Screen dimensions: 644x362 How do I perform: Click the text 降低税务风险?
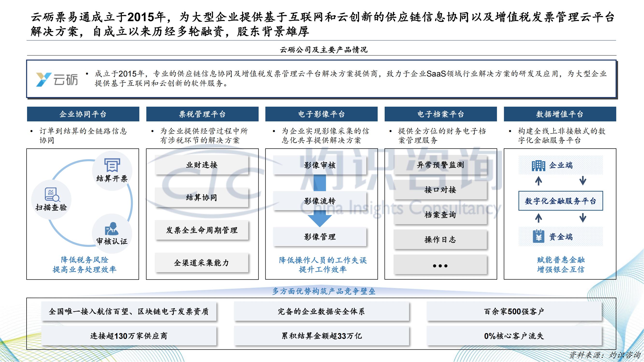coord(85,260)
